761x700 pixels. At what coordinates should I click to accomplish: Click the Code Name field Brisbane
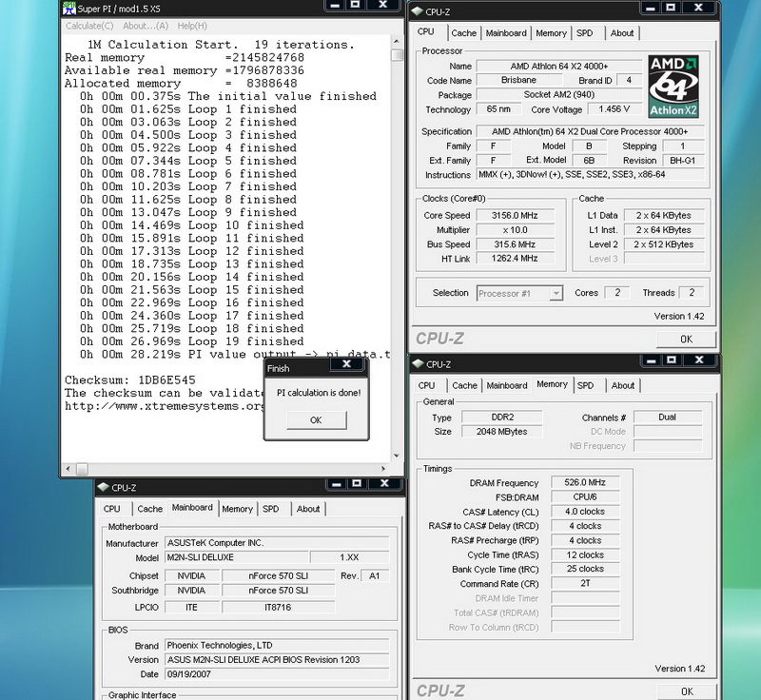518,80
